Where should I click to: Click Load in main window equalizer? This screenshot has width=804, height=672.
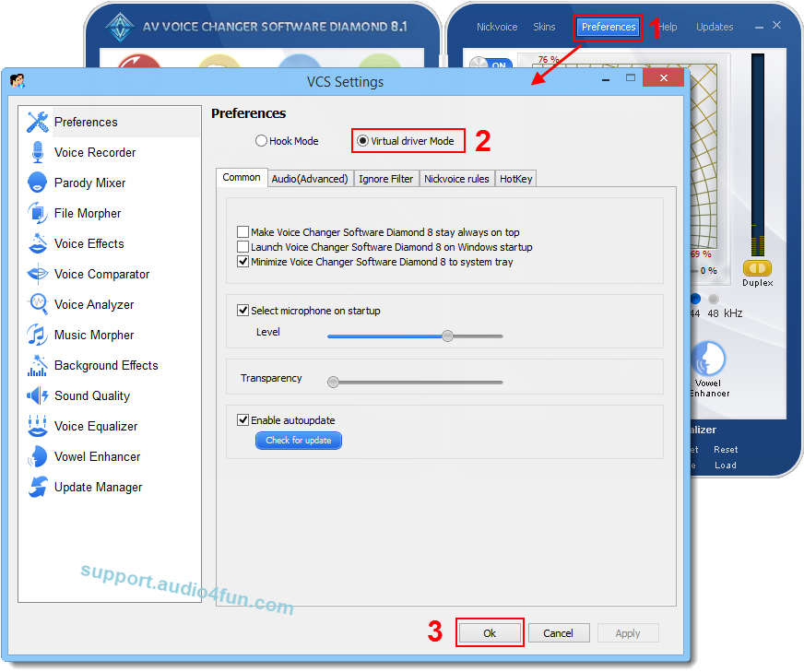pos(726,466)
